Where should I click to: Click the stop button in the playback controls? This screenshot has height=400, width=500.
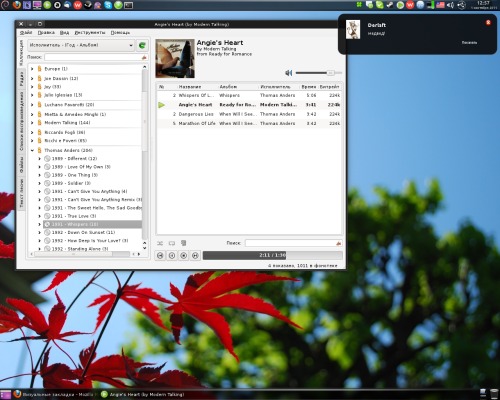[184, 256]
